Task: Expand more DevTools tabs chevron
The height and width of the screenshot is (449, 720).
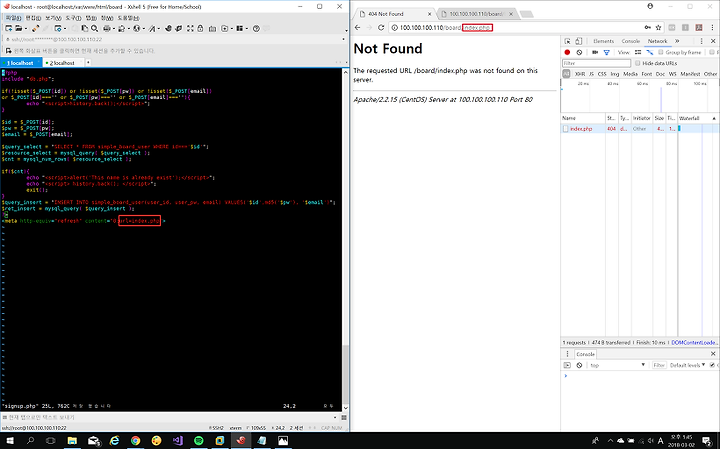Action: [677, 41]
